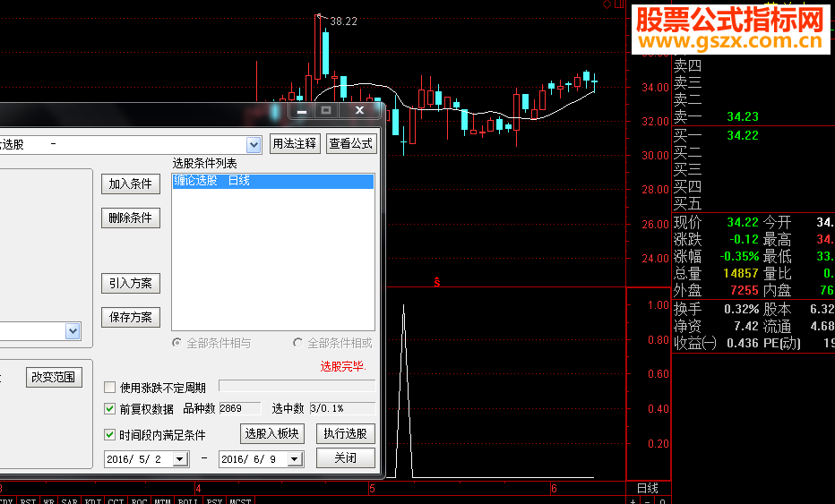Switch to the SAR indicator tab
The height and width of the screenshot is (504, 835).
pos(69,500)
